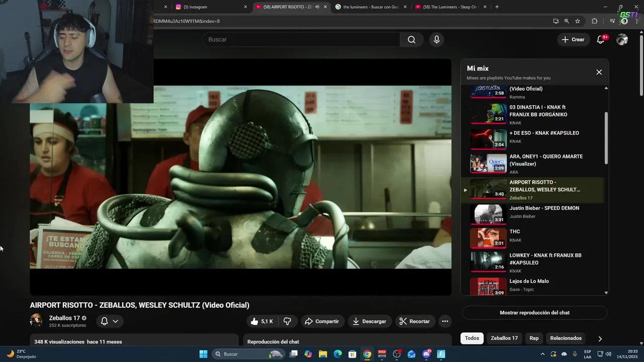Image resolution: width=644 pixels, height=362 pixels.
Task: Select currently playing AIRPORT RISOTTO playlist row
Action: click(533, 190)
